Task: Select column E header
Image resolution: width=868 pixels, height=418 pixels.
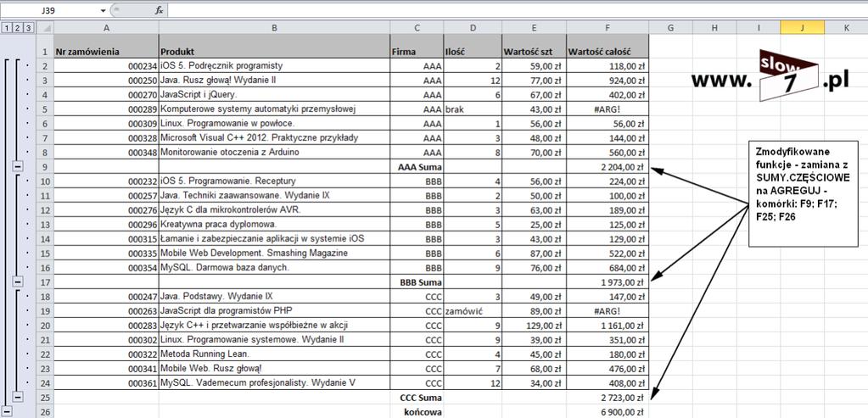Action: click(535, 28)
